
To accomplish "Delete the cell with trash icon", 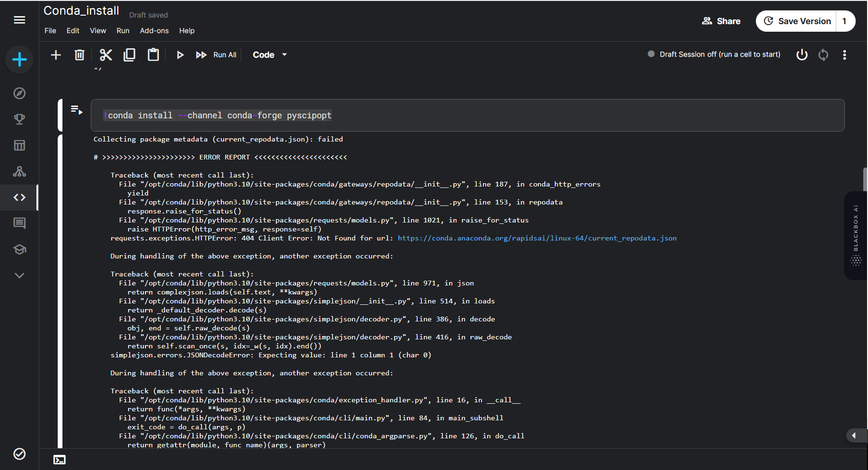I will [x=79, y=55].
